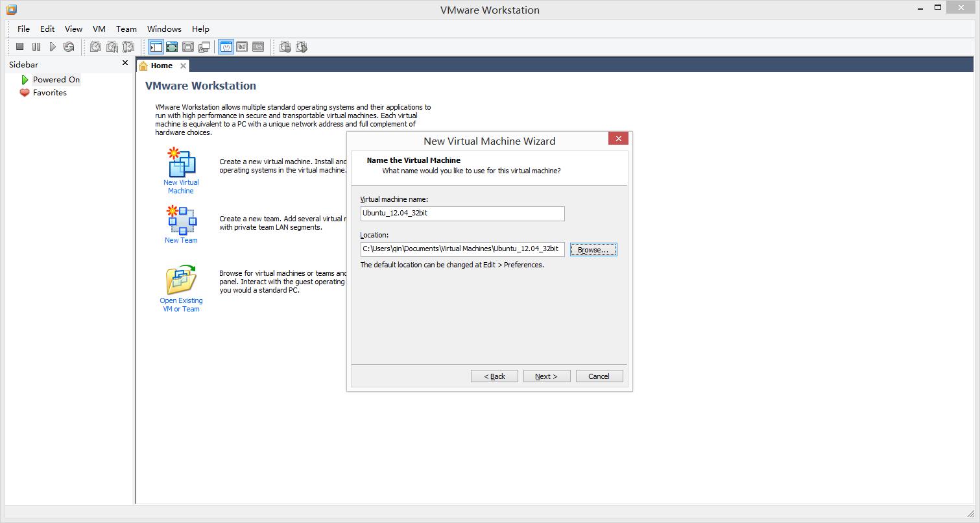
Task: Click the Browse button next to Location
Action: [593, 250]
